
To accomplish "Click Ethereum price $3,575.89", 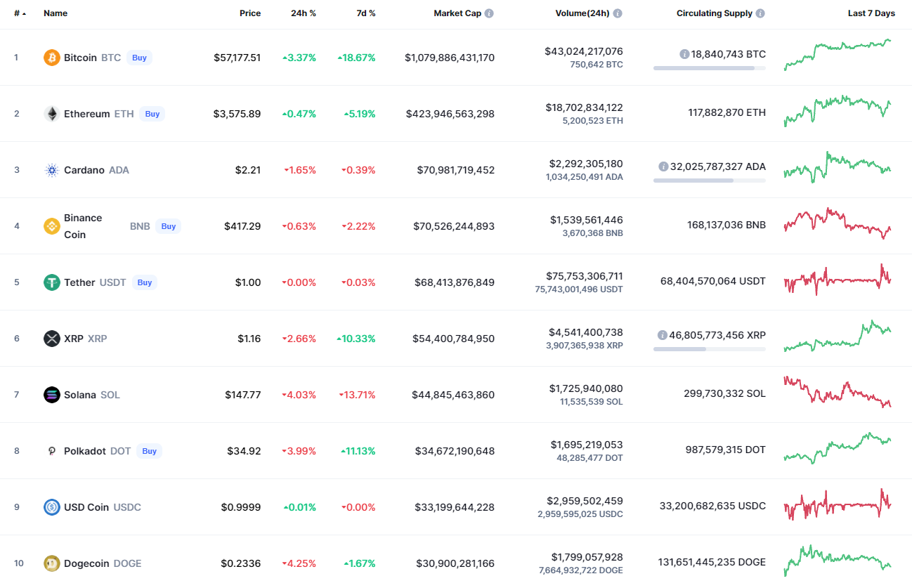I will coord(237,114).
